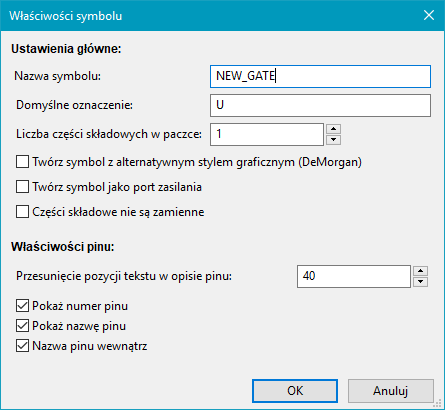Screen dimensions: 445x410
Task: Uncheck Pokaż numer pinu
Action: coord(22,306)
